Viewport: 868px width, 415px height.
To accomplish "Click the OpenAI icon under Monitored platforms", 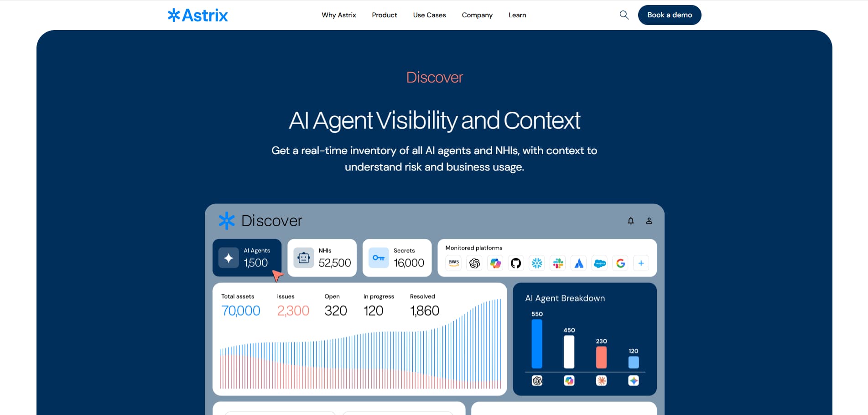I will (474, 263).
